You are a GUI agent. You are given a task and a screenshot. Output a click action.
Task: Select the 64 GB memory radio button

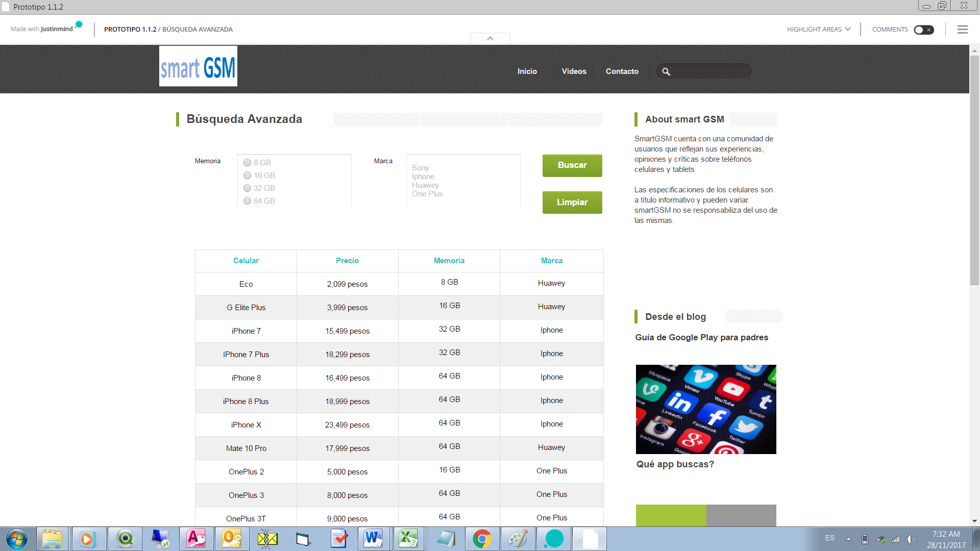pos(248,201)
